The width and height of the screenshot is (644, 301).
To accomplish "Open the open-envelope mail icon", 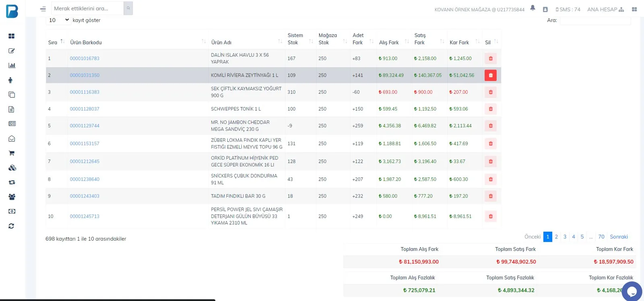I will (x=12, y=138).
